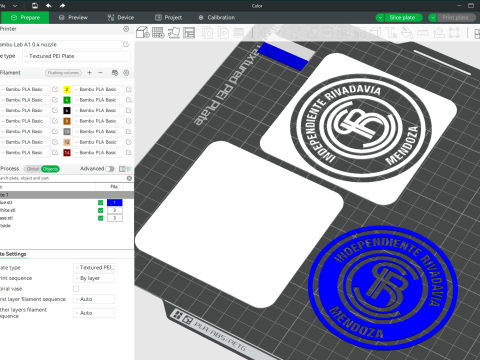Add a filament with plus icon
This screenshot has width=480, height=360.
(89, 72)
